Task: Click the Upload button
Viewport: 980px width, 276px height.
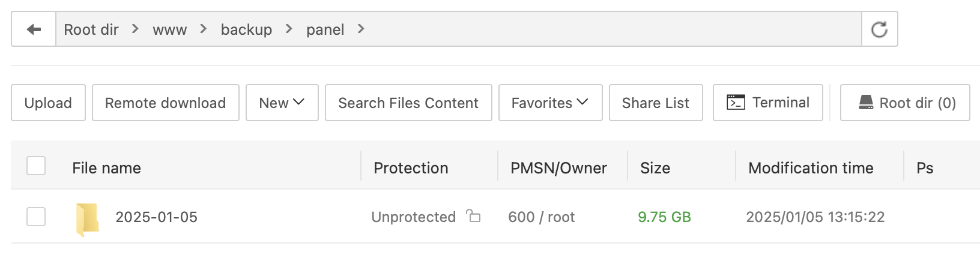Action: [48, 103]
